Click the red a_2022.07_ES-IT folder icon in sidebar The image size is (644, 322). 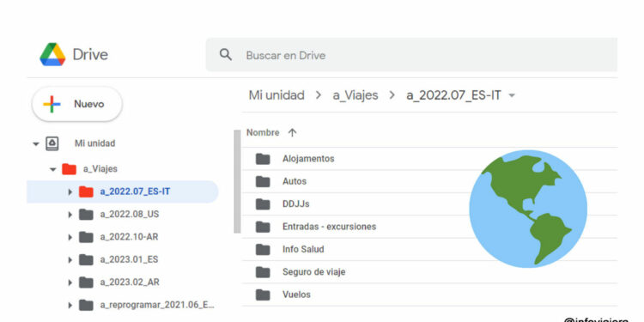[86, 191]
